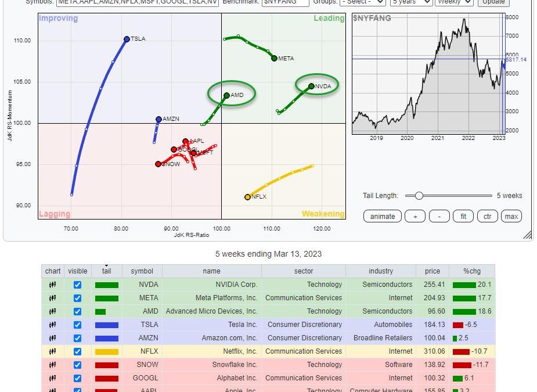Viewport: 537px width, 392px height.
Task: Click the $NYFANG benchmark price chart
Action: pos(428,74)
